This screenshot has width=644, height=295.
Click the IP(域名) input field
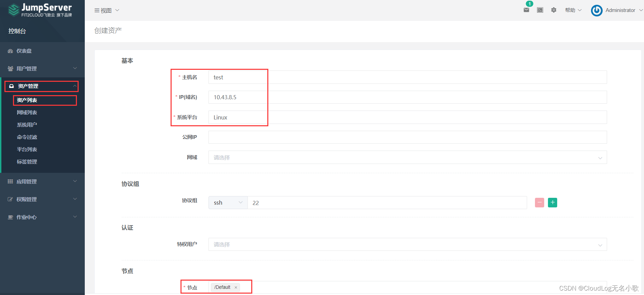click(407, 97)
